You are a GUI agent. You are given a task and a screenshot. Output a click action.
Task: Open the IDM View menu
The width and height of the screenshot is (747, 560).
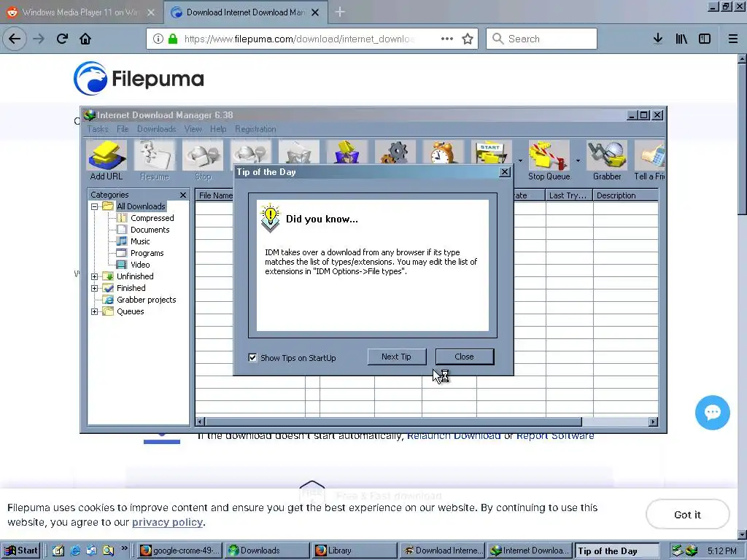(193, 129)
